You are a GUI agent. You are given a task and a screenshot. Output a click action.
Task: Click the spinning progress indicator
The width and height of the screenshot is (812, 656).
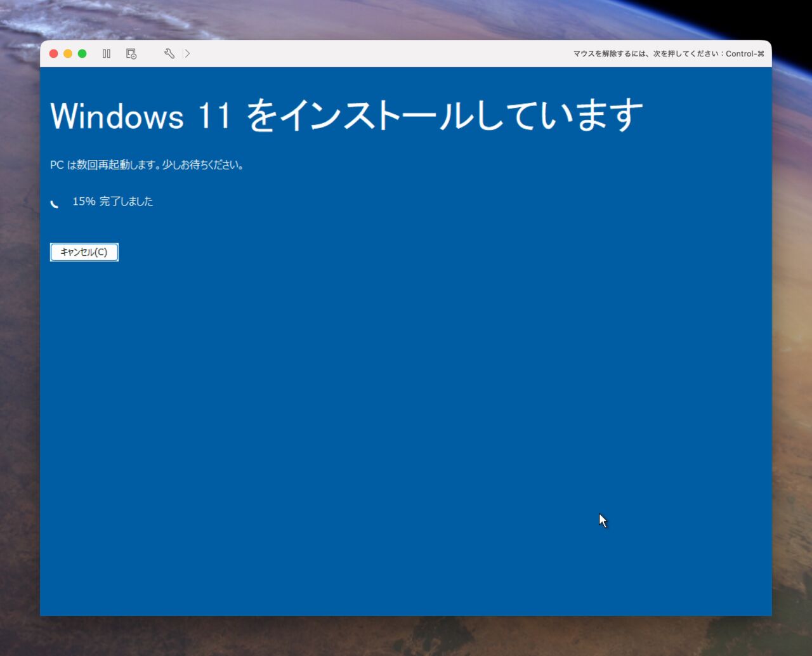click(x=55, y=202)
